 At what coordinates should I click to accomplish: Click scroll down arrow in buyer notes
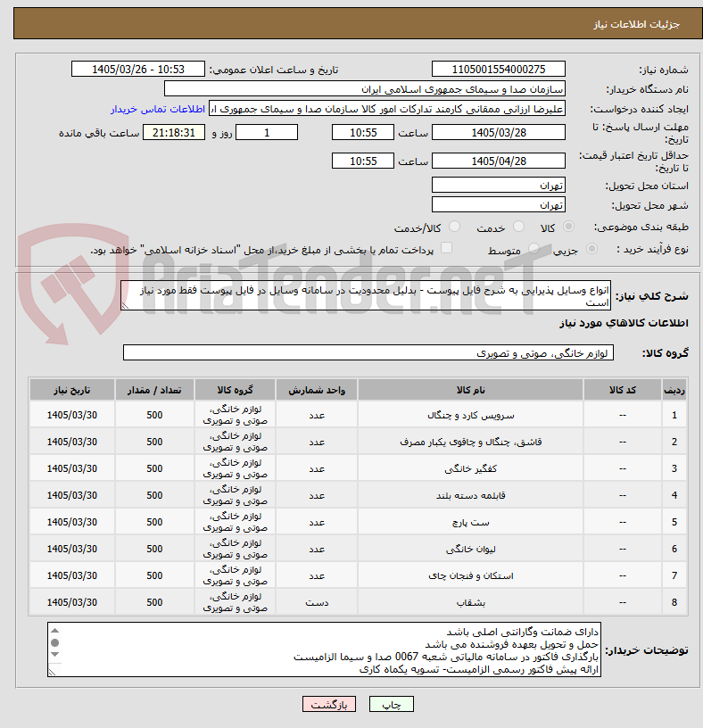tap(54, 654)
